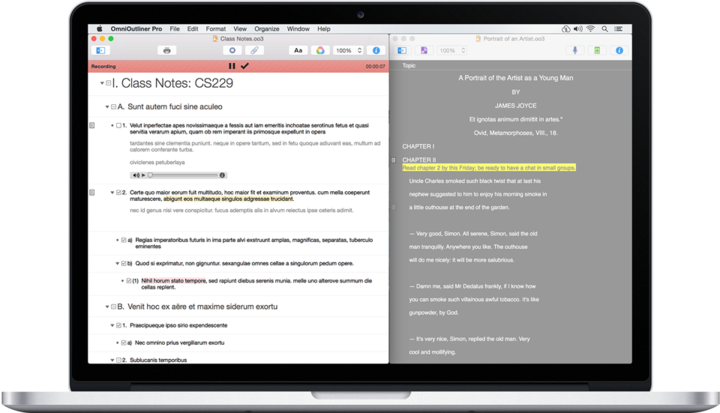This screenshot has width=720, height=413.
Task: Collapse item b) Quod si exprimatur
Action: pos(118,264)
